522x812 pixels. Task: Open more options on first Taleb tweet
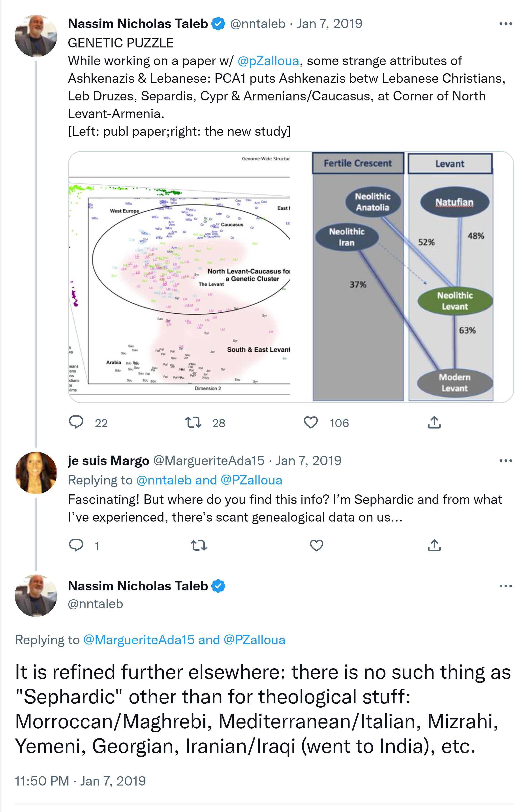tap(505, 24)
